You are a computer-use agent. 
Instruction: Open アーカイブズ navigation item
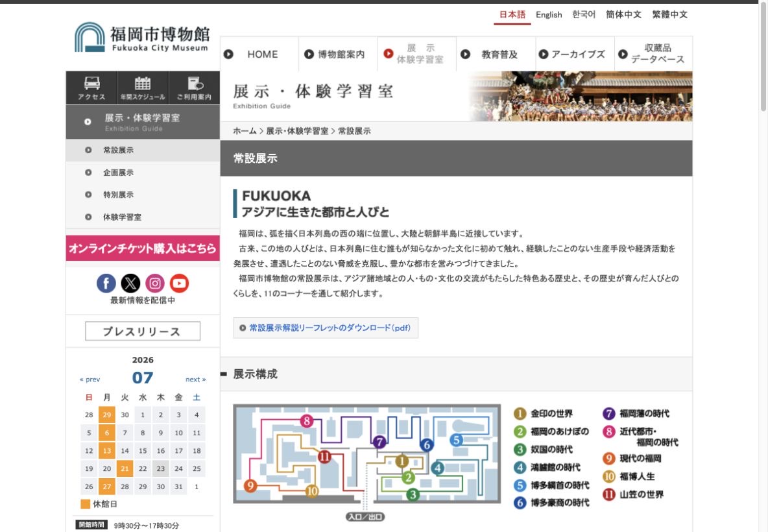point(575,54)
